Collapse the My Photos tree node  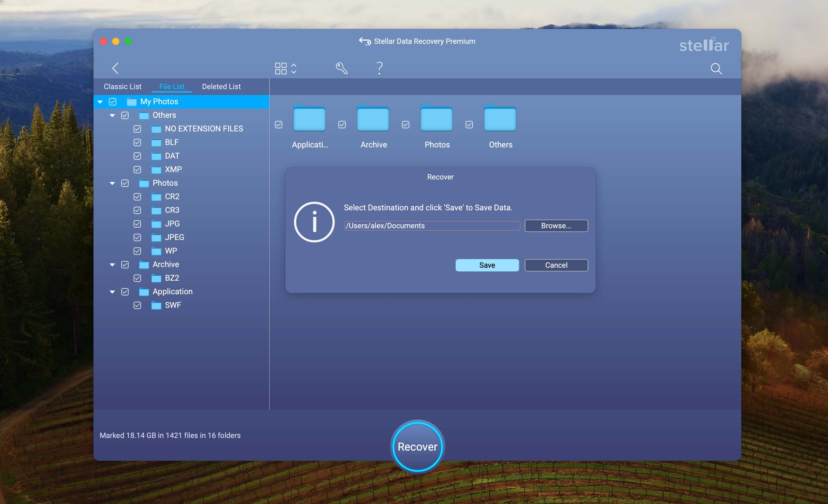100,102
